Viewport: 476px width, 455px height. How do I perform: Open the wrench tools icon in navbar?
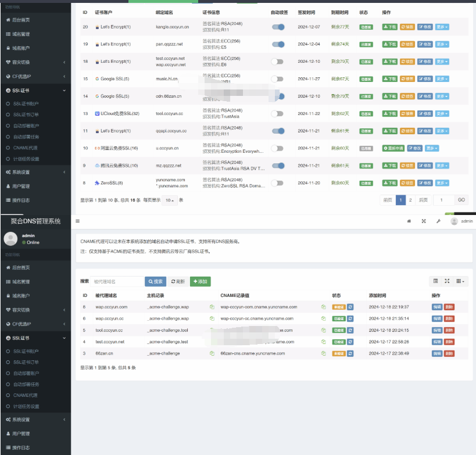tap(438, 221)
